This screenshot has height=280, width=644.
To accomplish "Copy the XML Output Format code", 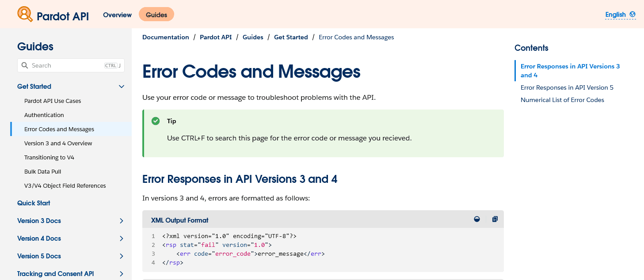I will tap(495, 219).
